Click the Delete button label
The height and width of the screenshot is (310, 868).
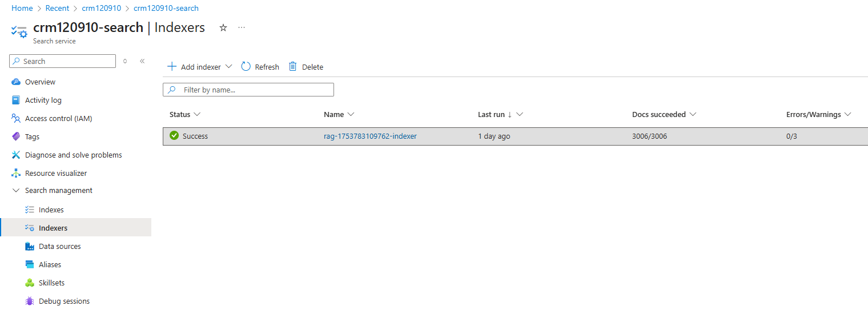[312, 67]
